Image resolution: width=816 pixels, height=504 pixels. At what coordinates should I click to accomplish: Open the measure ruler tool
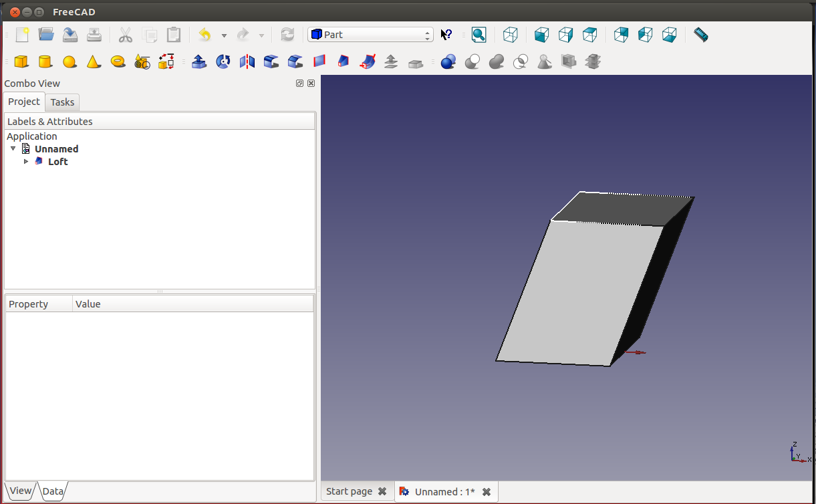pos(700,35)
